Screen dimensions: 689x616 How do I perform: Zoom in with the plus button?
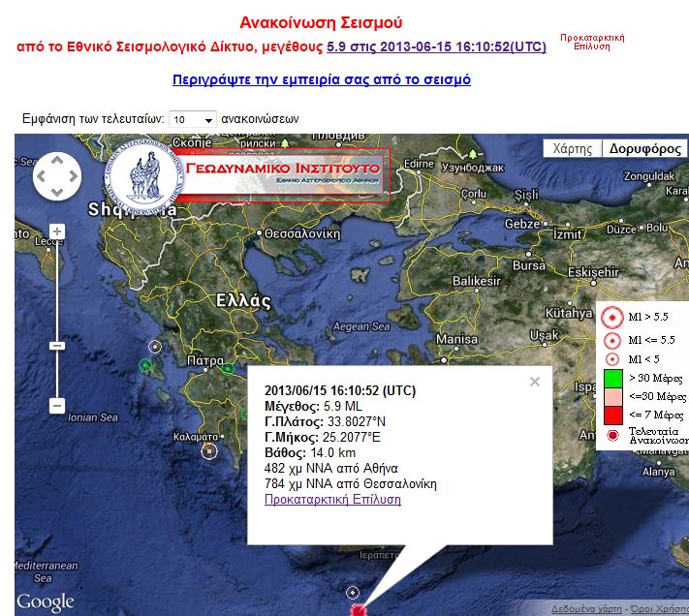pos(56,231)
